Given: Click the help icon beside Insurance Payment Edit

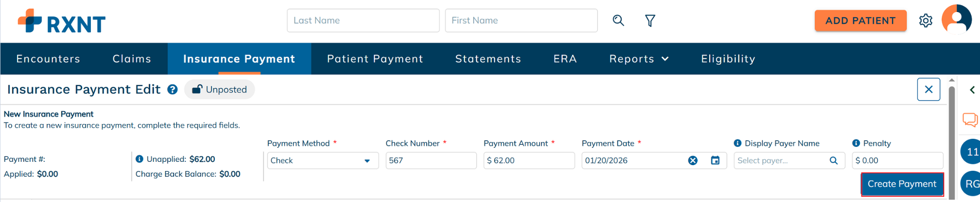Looking at the screenshot, I should 173,90.
